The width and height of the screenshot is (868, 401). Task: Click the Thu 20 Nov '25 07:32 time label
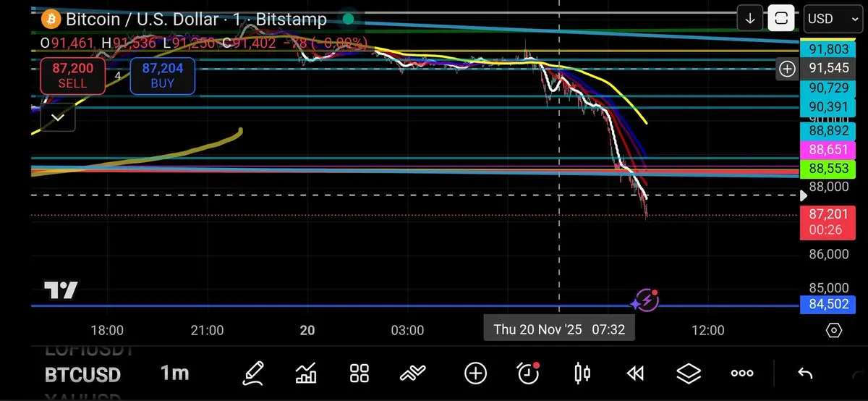[558, 329]
